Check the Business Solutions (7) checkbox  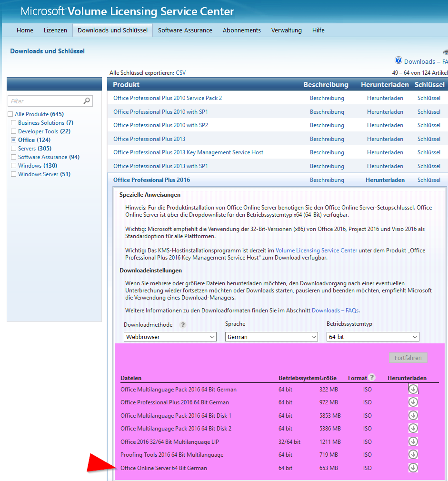13,123
